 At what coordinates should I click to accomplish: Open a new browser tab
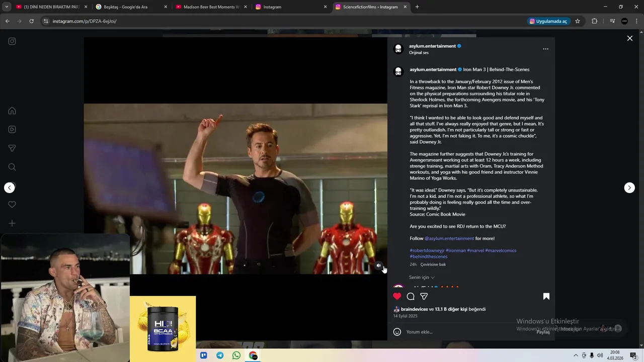[417, 7]
